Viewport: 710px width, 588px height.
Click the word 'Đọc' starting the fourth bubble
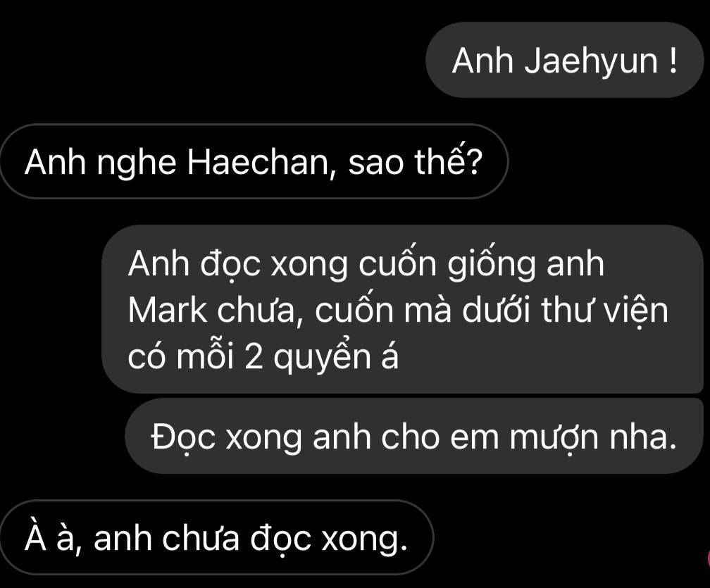click(x=183, y=438)
